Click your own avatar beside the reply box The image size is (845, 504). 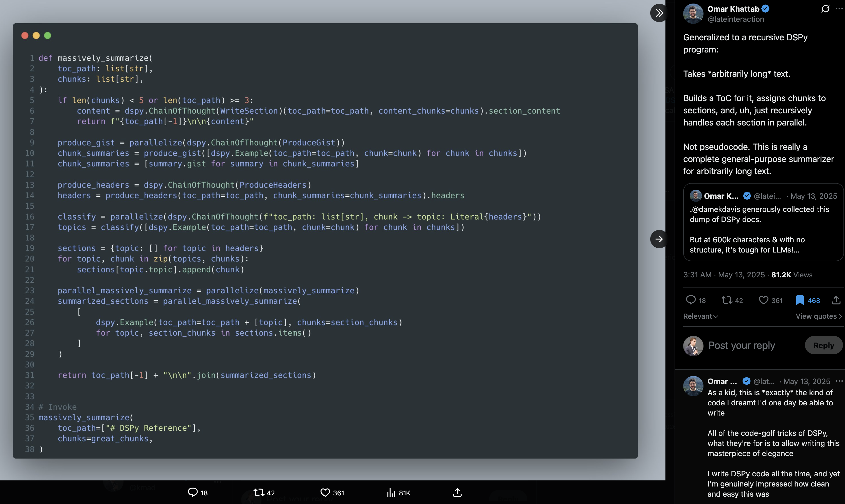click(693, 346)
